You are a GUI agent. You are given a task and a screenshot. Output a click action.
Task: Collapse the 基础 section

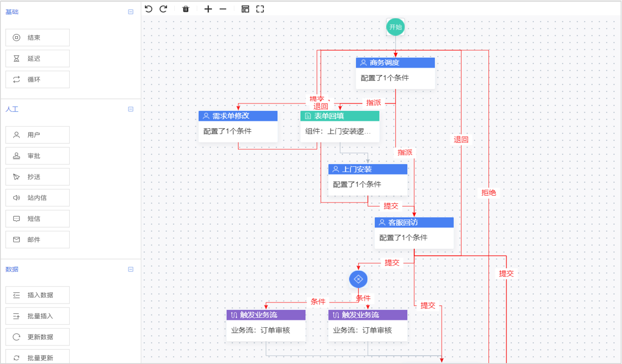click(131, 12)
